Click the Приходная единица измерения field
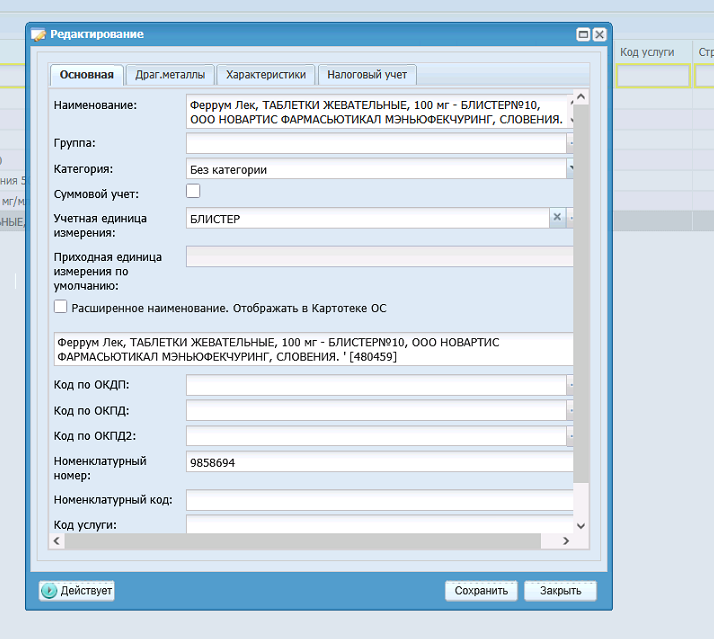 380,256
